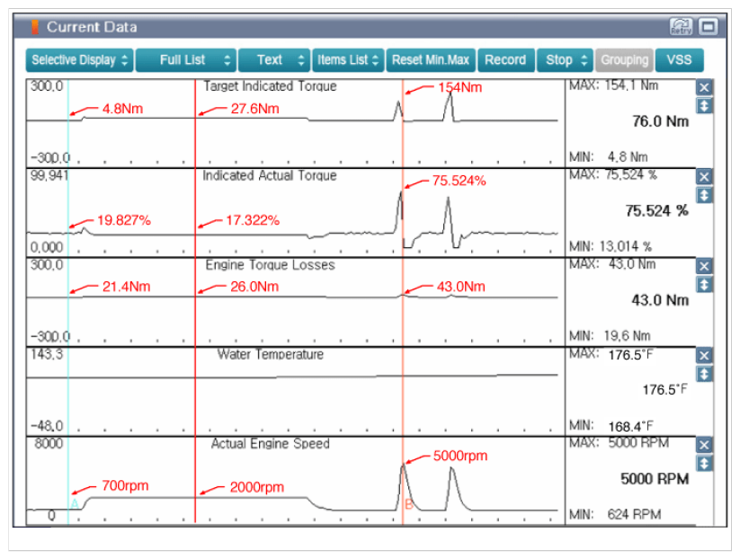740x560 pixels.
Task: Open the Text display mode dropdown
Action: (x=274, y=60)
